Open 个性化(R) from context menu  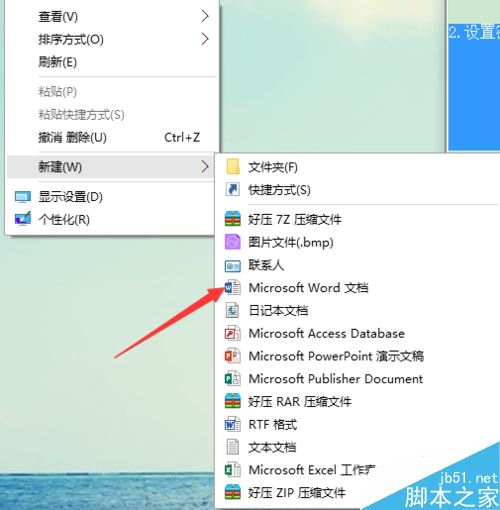point(110,219)
